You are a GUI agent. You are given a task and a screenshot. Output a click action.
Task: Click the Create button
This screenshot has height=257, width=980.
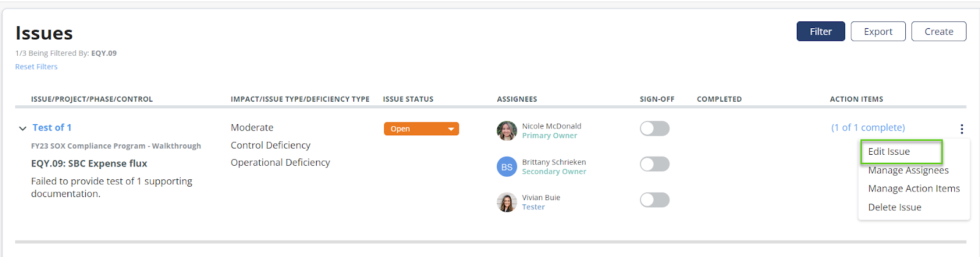tap(938, 31)
